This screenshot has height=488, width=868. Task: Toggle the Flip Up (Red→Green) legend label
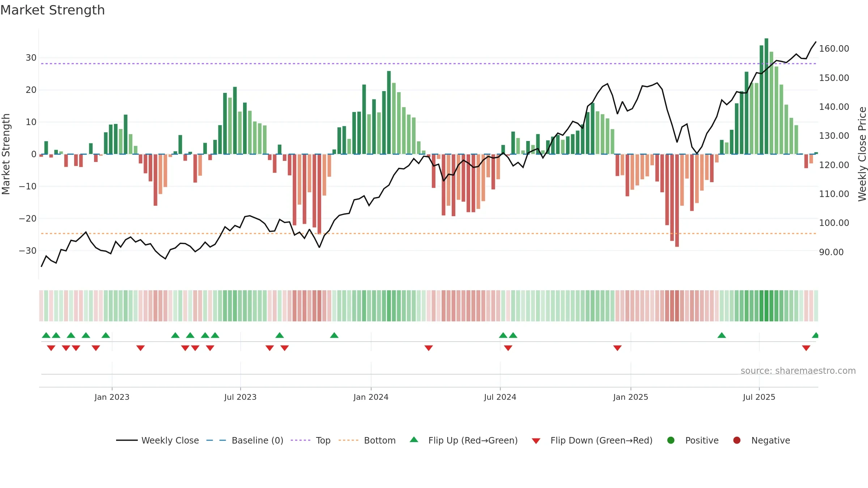[x=473, y=440]
